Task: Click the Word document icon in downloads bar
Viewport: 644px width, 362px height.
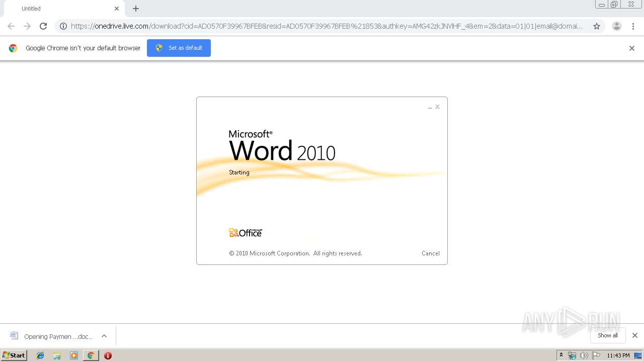Action: coord(14,336)
